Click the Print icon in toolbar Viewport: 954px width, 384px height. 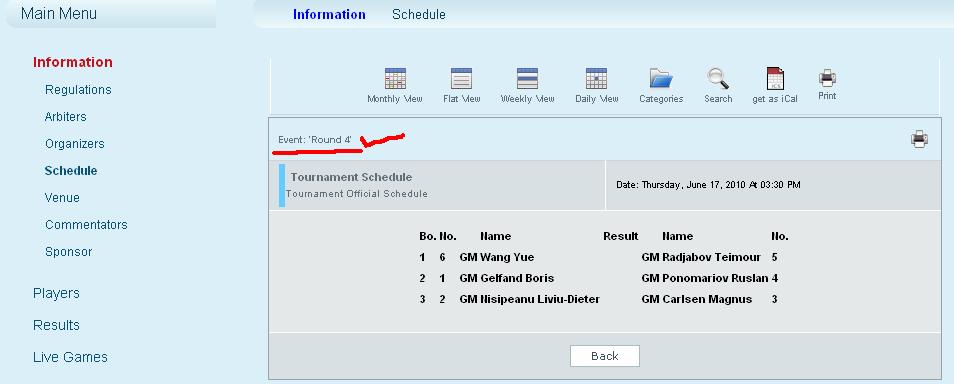[827, 77]
